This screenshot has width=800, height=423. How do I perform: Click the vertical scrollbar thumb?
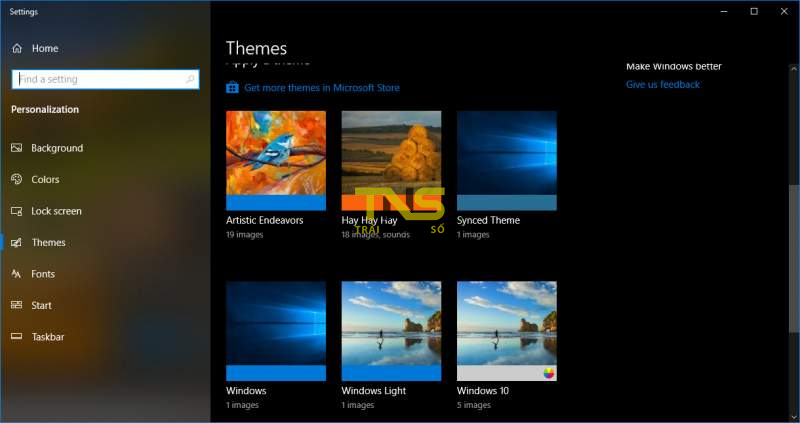794,259
